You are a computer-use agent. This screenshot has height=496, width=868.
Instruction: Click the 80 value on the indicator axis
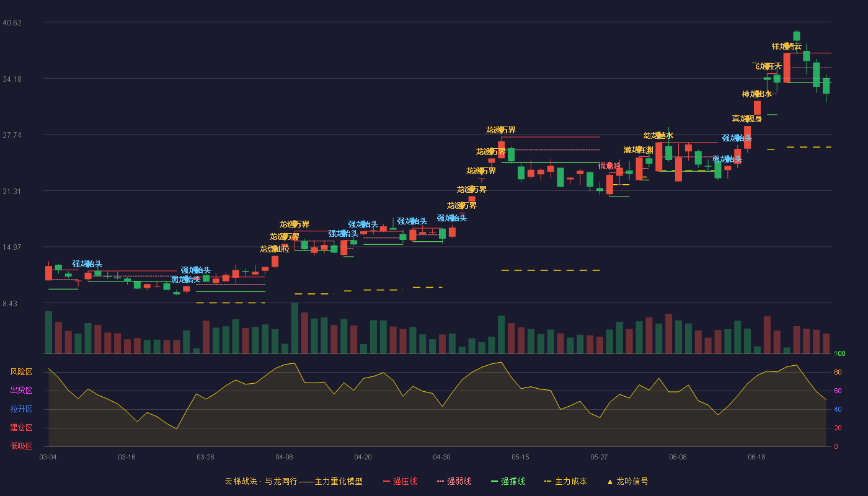tap(838, 372)
